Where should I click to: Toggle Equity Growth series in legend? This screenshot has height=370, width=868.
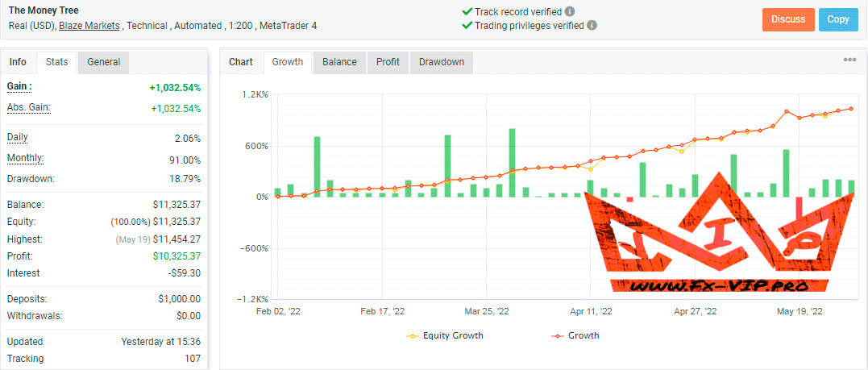tap(446, 335)
